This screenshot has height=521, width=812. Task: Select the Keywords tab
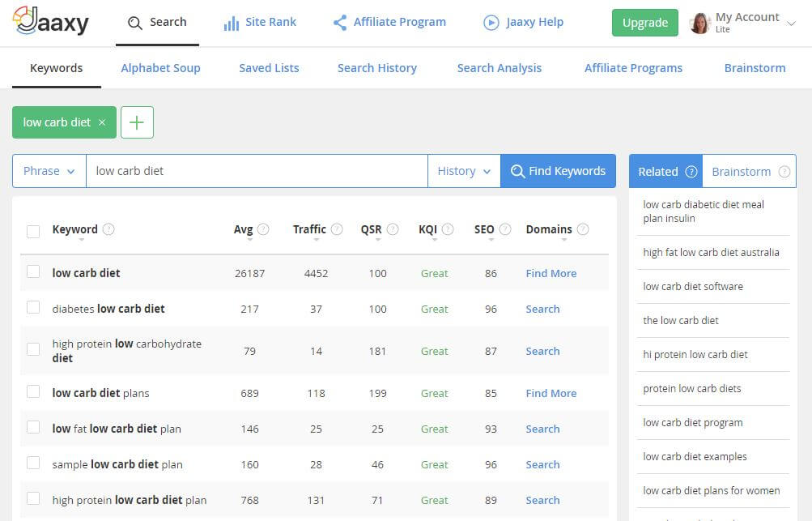tap(57, 68)
